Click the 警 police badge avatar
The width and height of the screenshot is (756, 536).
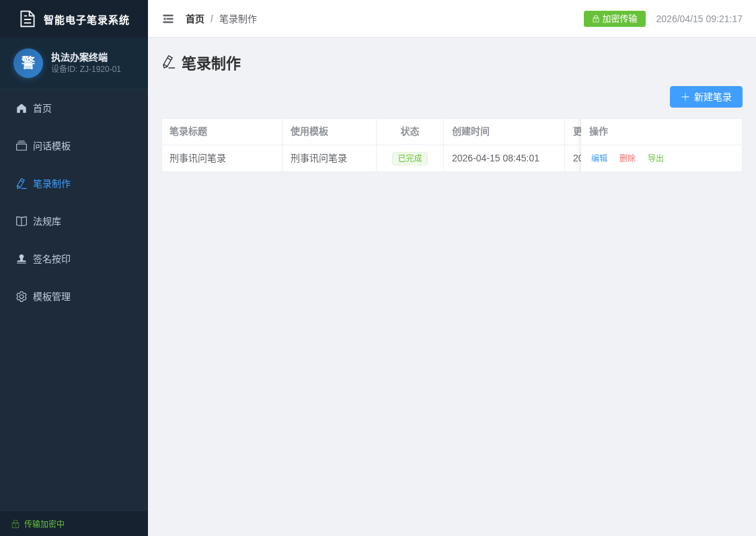point(28,63)
